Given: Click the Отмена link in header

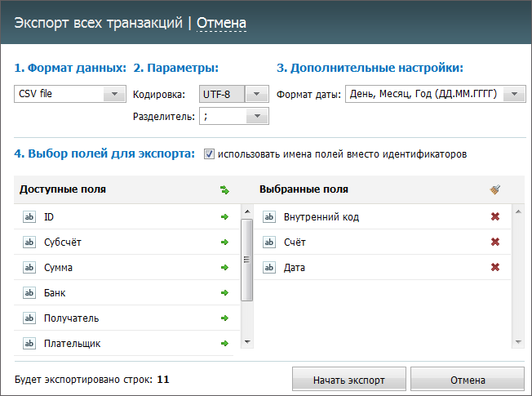Looking at the screenshot, I should (222, 23).
